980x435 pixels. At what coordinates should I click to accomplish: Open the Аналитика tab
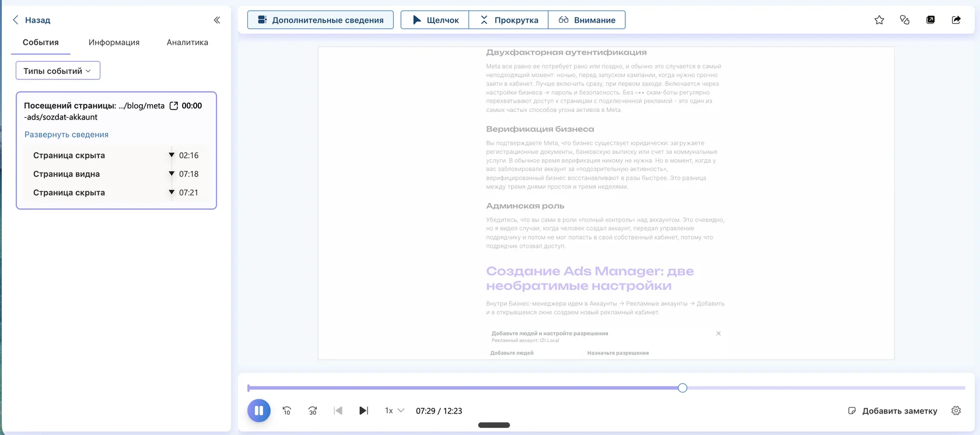coord(187,42)
